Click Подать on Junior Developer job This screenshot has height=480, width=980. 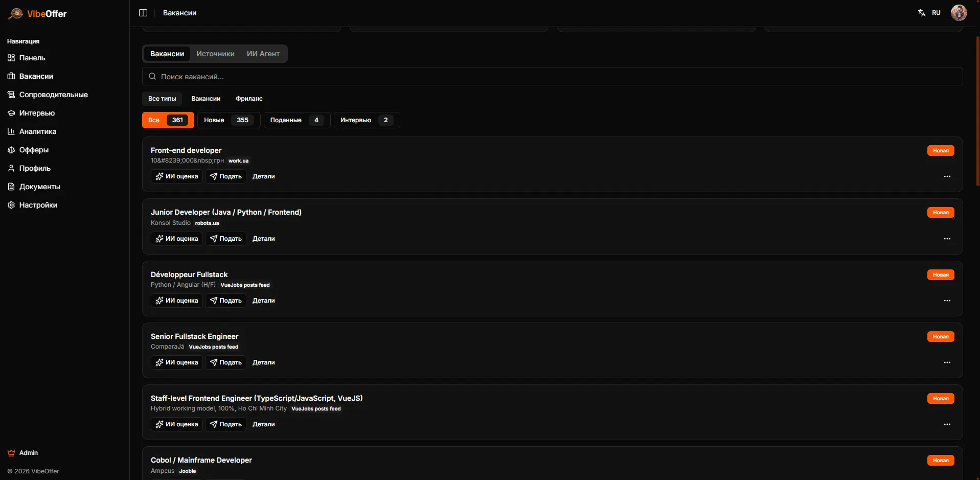tap(226, 239)
